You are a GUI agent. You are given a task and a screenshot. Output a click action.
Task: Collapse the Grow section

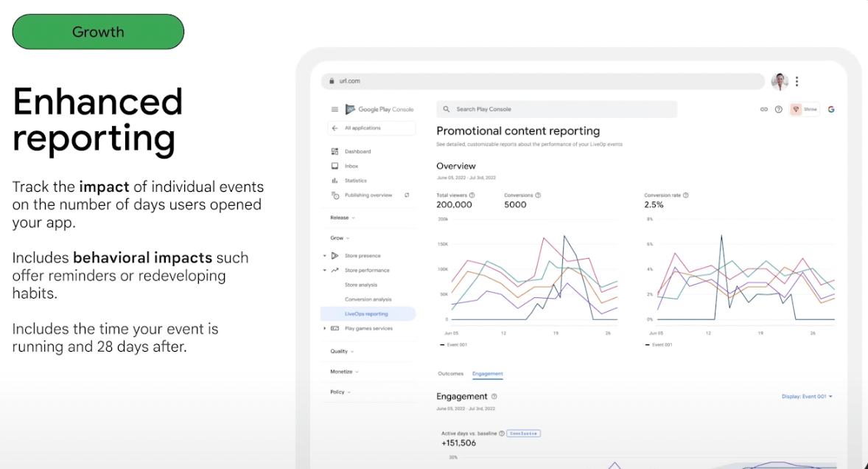(340, 238)
